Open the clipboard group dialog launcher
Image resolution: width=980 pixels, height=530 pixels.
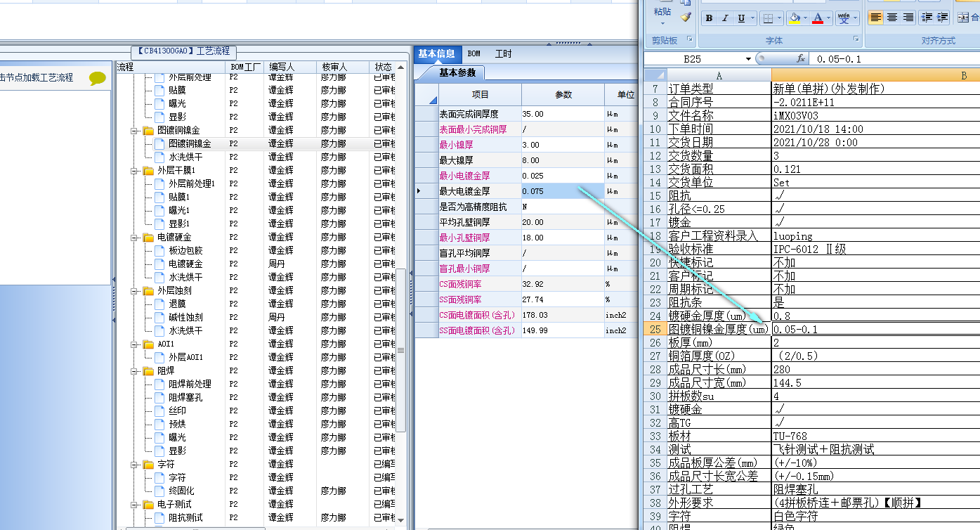tap(689, 39)
